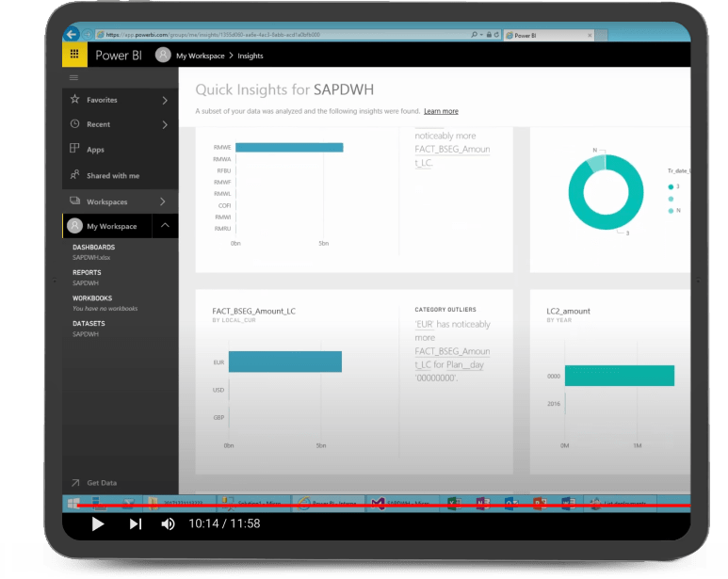
Task: Open the address bar search dropdown arrow
Action: click(x=481, y=35)
